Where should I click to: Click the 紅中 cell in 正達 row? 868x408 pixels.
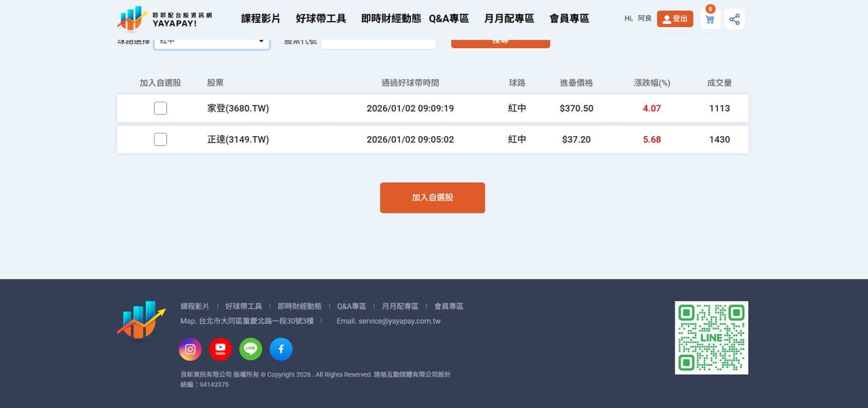[x=517, y=140]
